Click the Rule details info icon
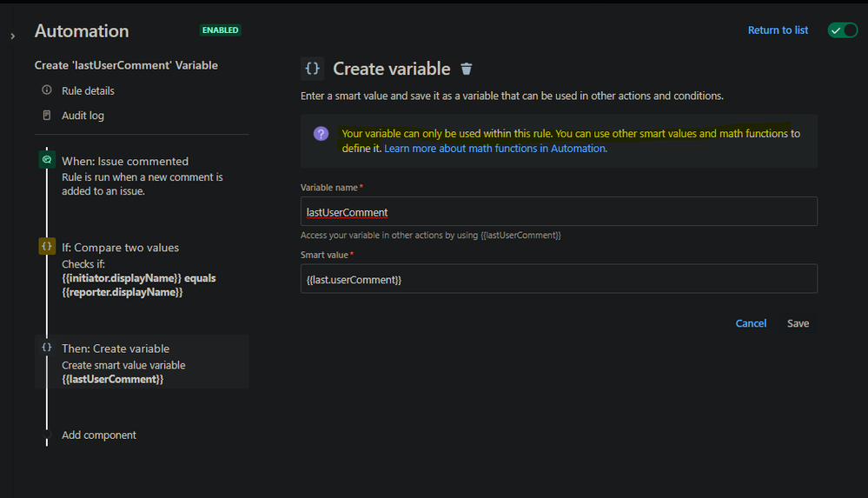This screenshot has height=498, width=868. (47, 90)
